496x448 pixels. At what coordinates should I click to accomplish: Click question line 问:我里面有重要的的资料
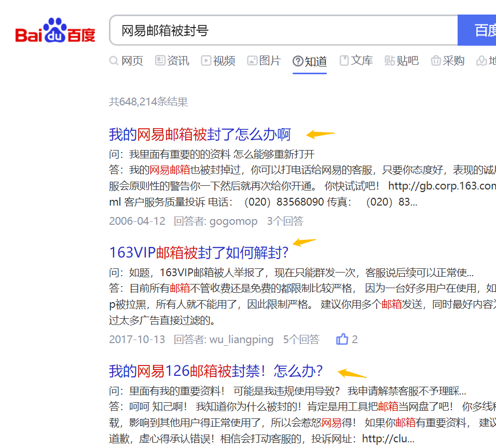[x=212, y=154]
